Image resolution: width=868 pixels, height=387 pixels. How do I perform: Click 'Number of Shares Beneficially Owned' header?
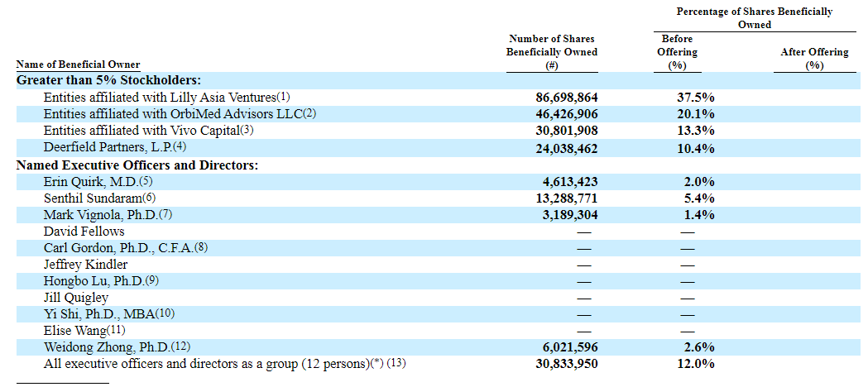click(x=552, y=52)
